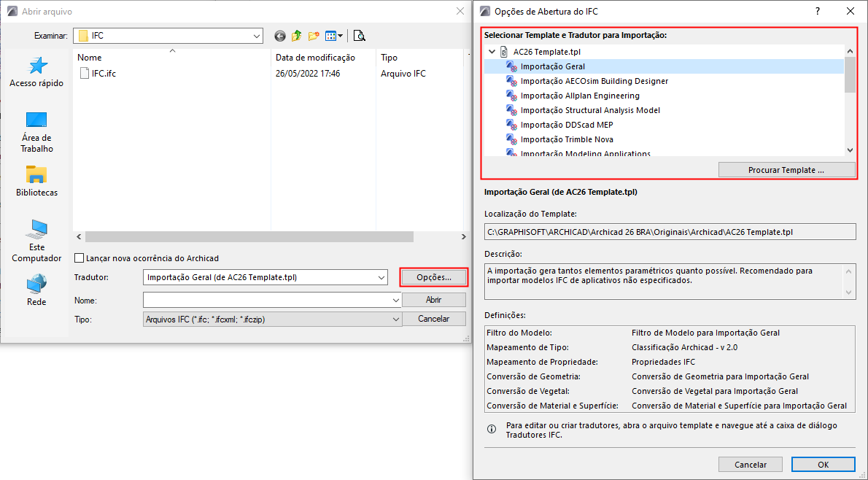Open the Nome field dropdown arrow
Viewport: 868px width, 480px height.
point(396,300)
